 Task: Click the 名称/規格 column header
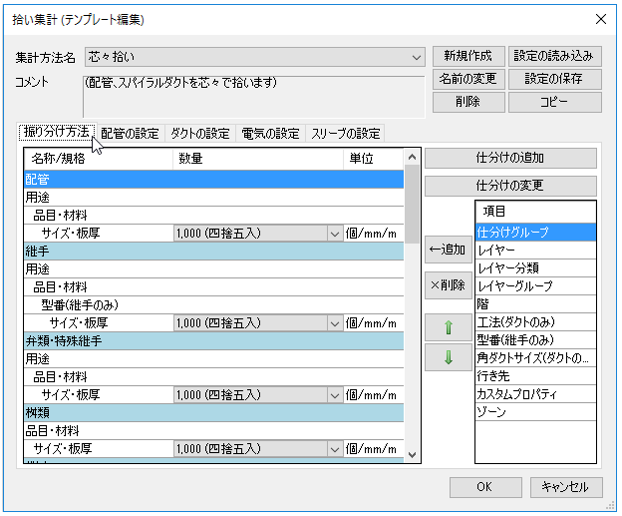click(98, 159)
